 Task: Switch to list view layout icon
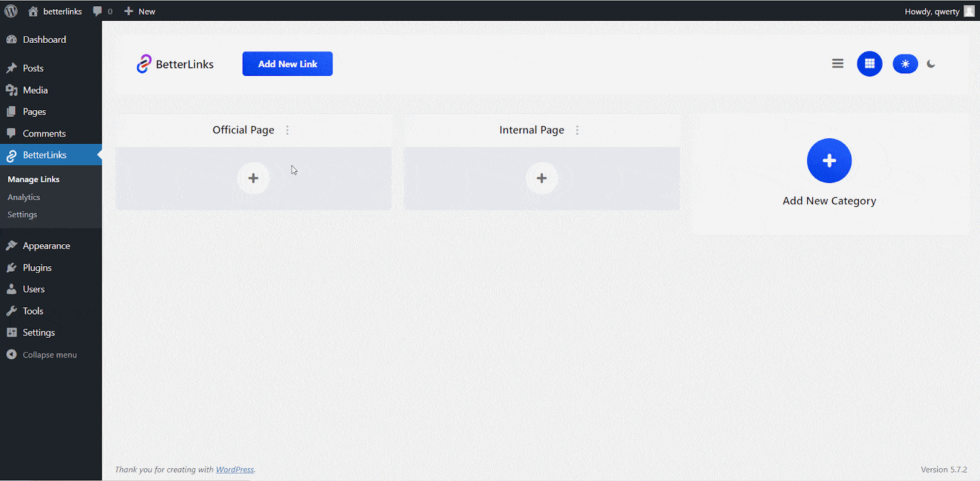click(x=837, y=64)
